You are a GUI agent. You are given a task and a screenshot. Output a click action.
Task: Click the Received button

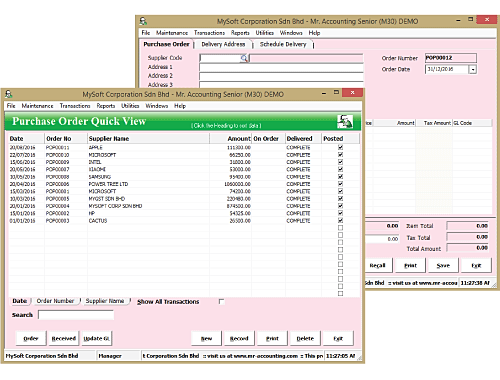pos(64,339)
